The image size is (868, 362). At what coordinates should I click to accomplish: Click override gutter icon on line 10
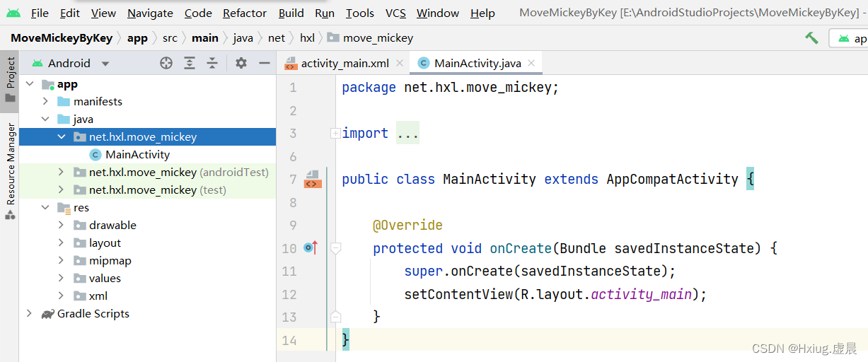point(311,248)
